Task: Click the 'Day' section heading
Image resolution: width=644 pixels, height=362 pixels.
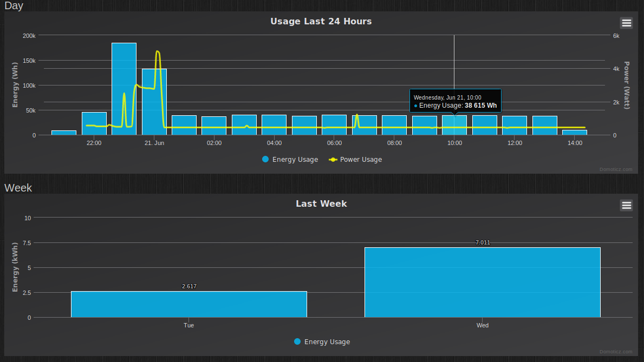Action: click(x=14, y=6)
